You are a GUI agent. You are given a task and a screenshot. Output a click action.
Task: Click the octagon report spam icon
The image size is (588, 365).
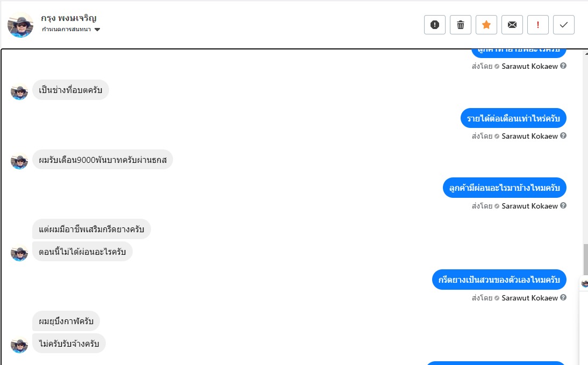(x=435, y=25)
